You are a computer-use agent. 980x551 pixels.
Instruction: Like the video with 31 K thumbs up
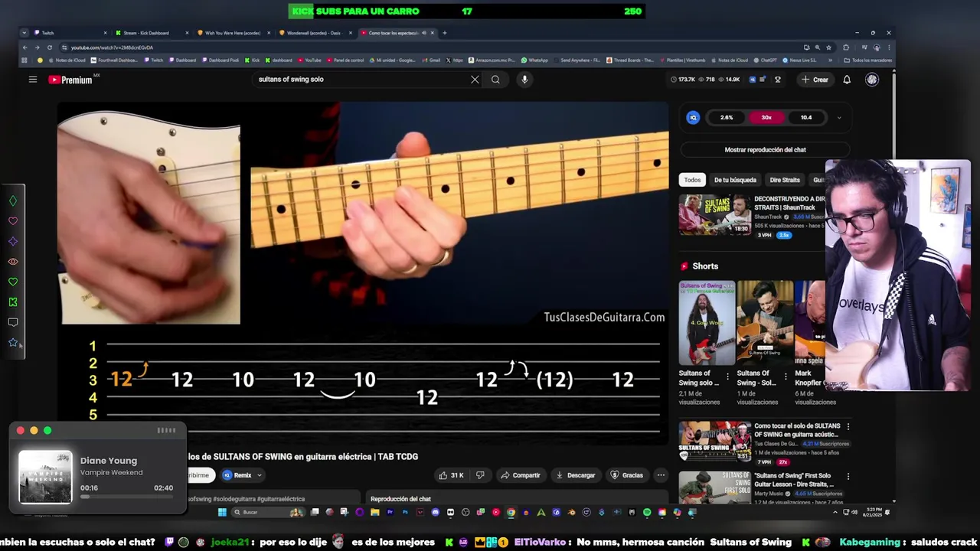(x=452, y=475)
